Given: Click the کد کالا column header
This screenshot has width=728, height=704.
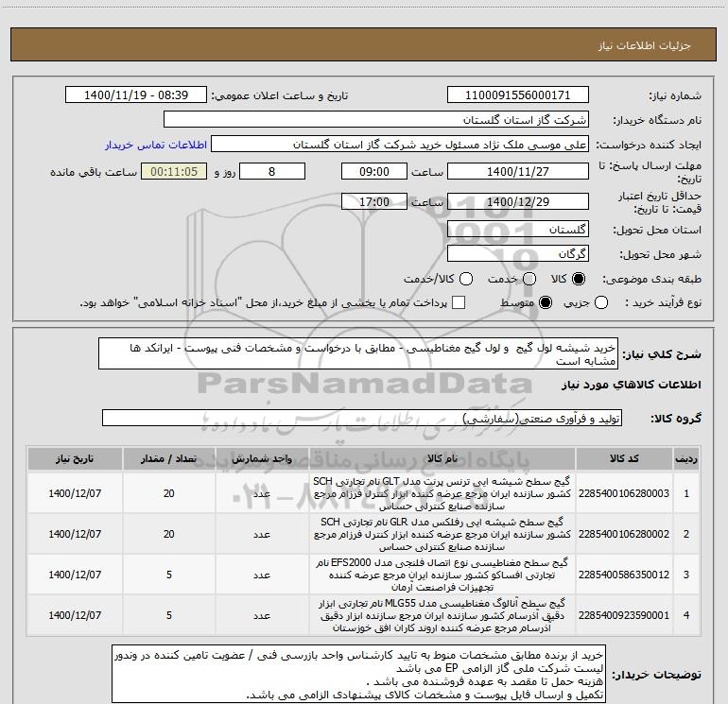Looking at the screenshot, I should coord(624,459).
